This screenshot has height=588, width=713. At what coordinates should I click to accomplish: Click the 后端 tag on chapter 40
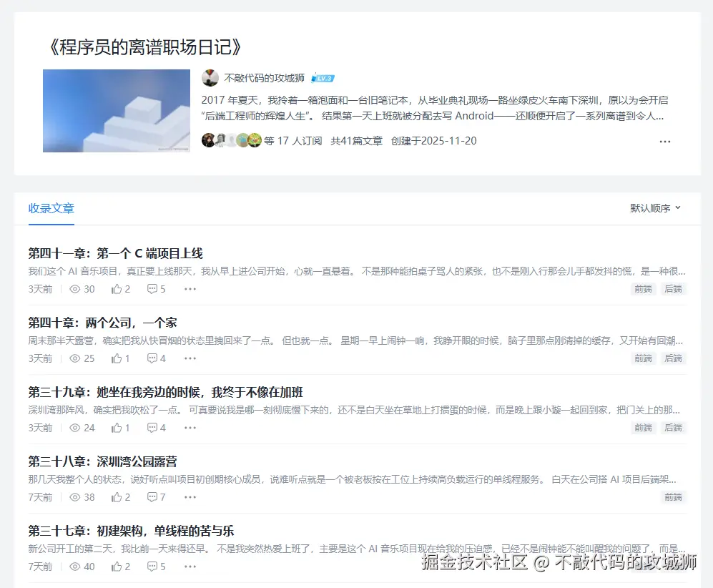tap(672, 358)
